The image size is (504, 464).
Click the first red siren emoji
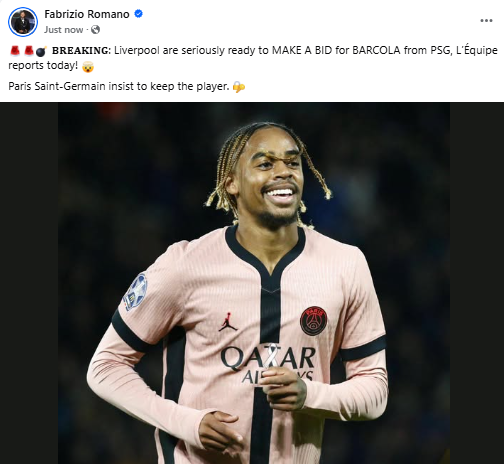[15, 51]
